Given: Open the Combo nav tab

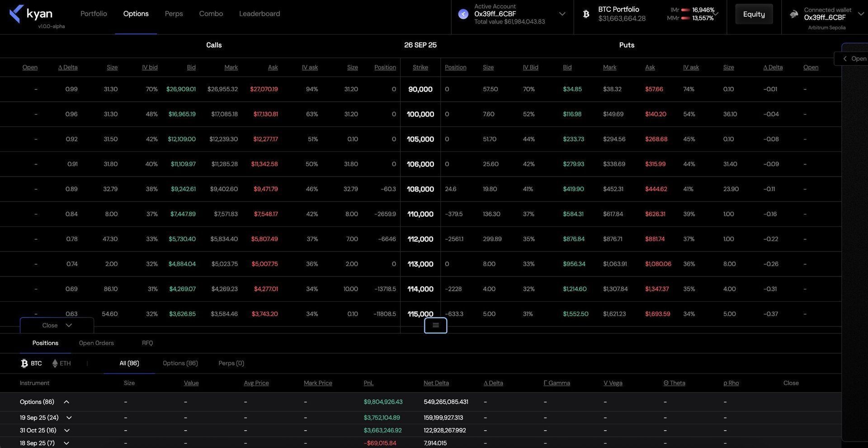Looking at the screenshot, I should (211, 14).
